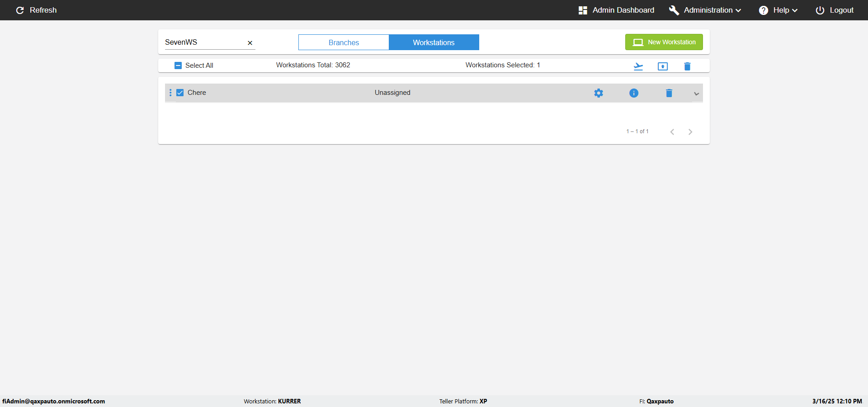Viewport: 868px width, 407px height.
Task: Click the Teller Platform: XP status entry
Action: pyautogui.click(x=463, y=401)
